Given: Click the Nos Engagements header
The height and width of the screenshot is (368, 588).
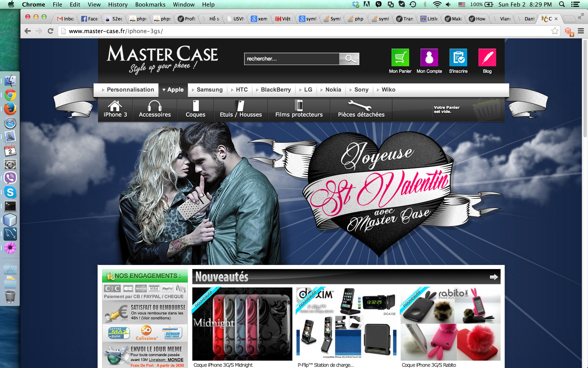Looking at the screenshot, I should (145, 276).
